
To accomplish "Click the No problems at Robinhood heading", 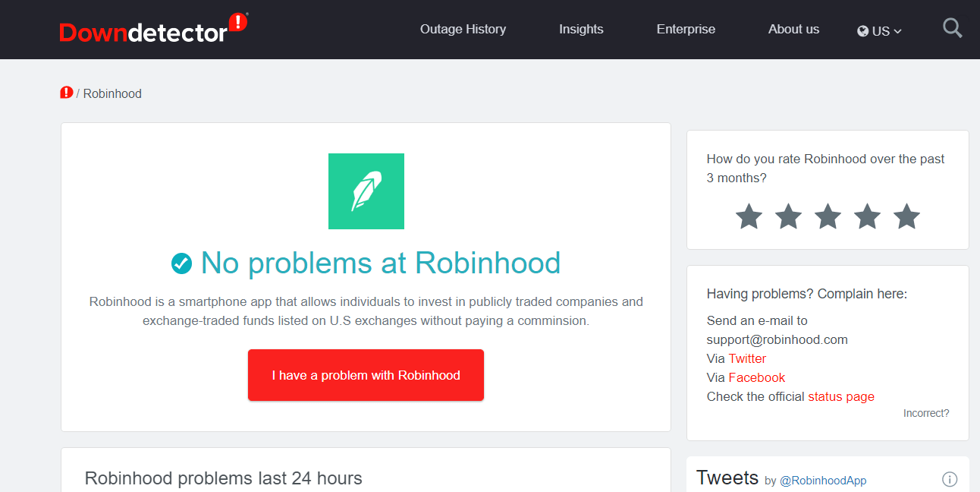I will [x=381, y=263].
